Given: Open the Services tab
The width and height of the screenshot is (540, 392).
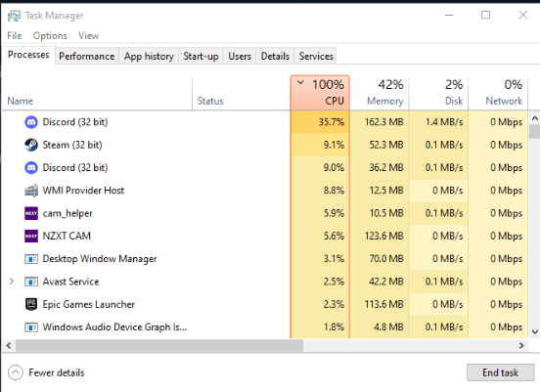Looking at the screenshot, I should click(x=316, y=56).
